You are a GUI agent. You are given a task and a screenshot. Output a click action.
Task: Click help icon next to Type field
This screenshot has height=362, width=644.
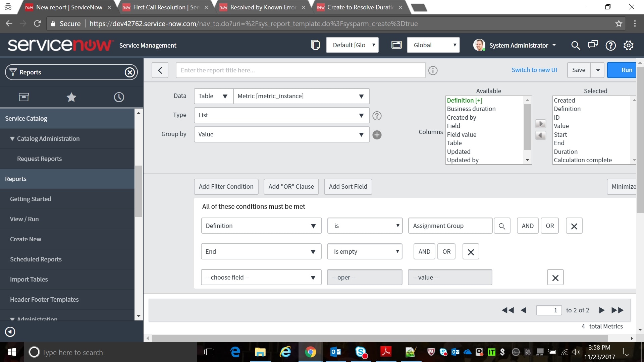377,116
